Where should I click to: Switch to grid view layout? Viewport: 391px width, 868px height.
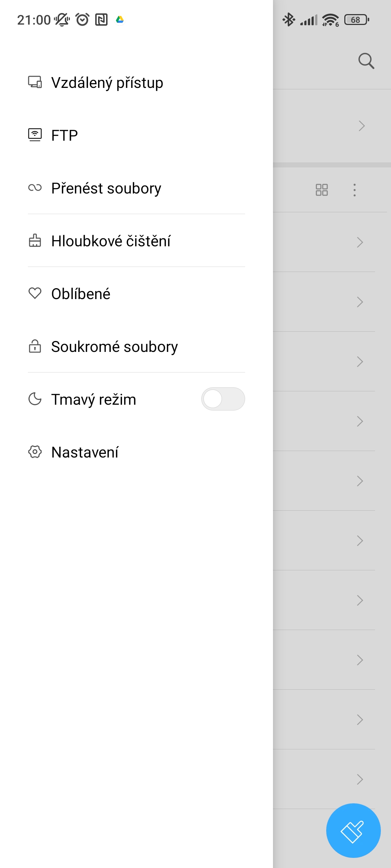coord(321,190)
